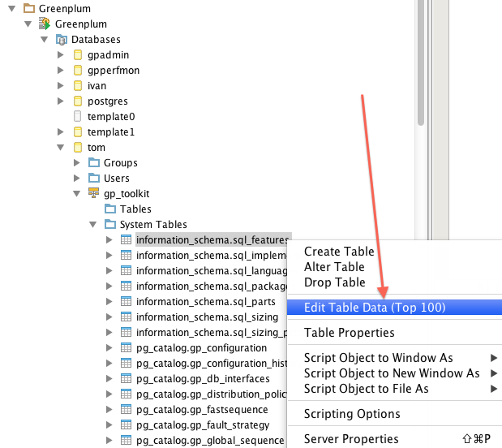Click the gp_configuration table icon
This screenshot has height=448, width=502.
(x=126, y=347)
